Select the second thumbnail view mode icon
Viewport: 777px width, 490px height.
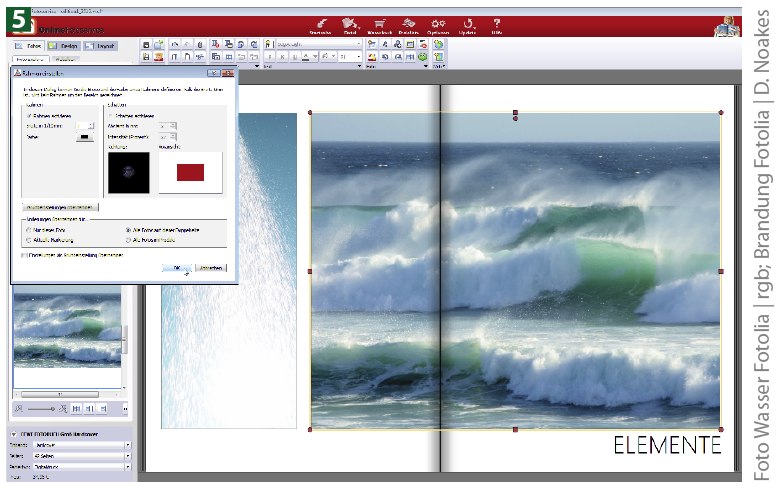point(90,409)
